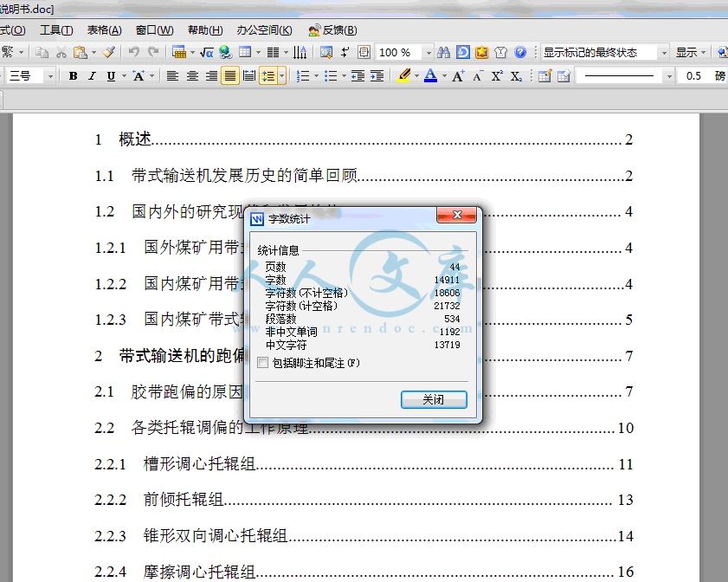This screenshot has width=728, height=582.
Task: Open the 帮助(H) menu
Action: tap(205, 30)
